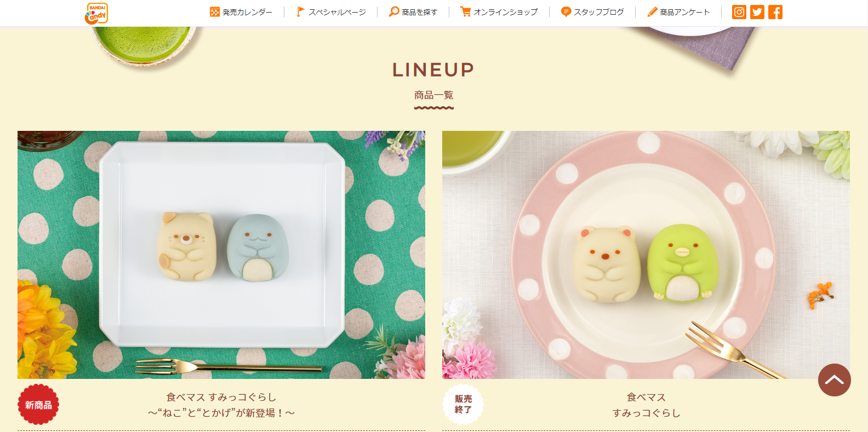The image size is (868, 432).
Task: Click the back-to-top arrow button
Action: click(835, 380)
